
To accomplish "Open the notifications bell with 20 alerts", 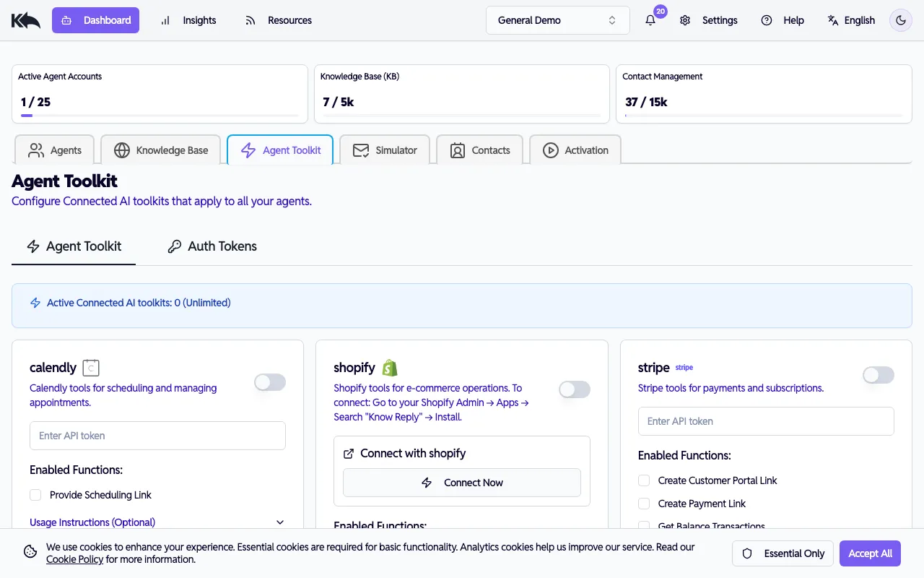I will [x=650, y=20].
